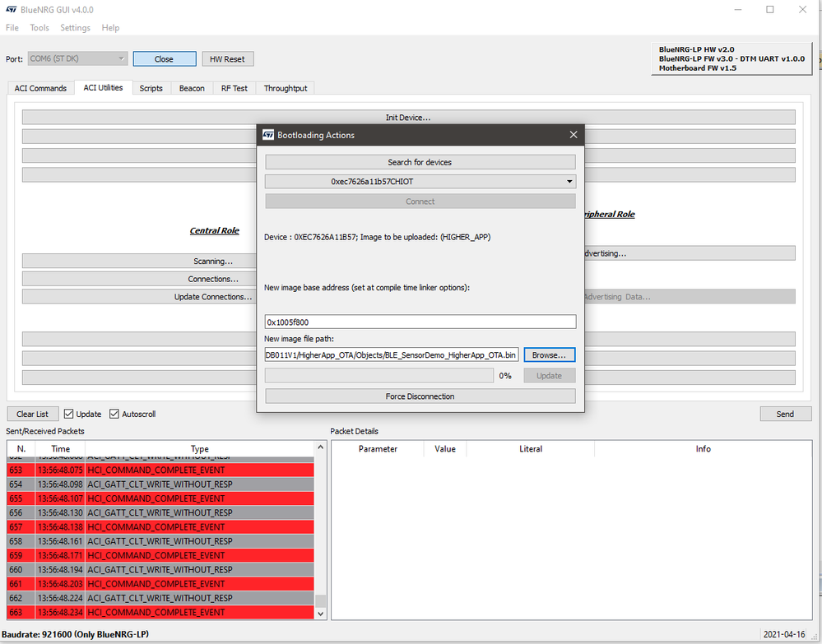Select packet row 657 HCI_COMMAND_COMPLETE_EVENT
822x644 pixels.
coord(160,526)
